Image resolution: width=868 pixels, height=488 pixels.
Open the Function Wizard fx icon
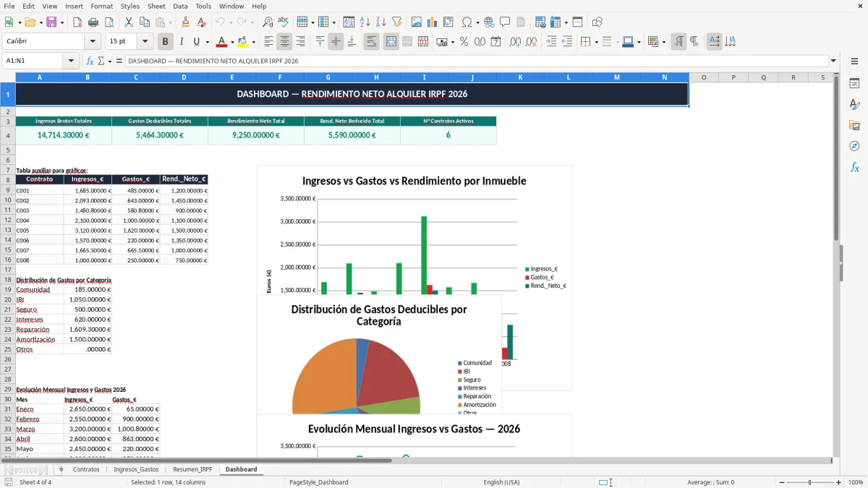pyautogui.click(x=90, y=61)
